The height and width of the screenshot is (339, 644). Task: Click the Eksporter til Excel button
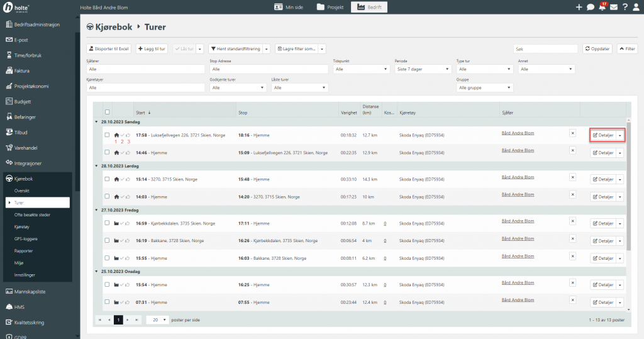(109, 48)
